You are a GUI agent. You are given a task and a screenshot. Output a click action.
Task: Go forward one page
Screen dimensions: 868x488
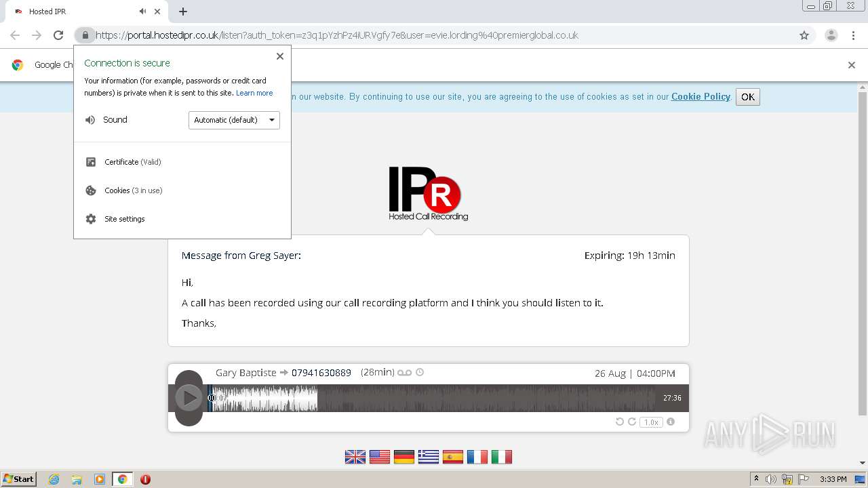[x=37, y=35]
